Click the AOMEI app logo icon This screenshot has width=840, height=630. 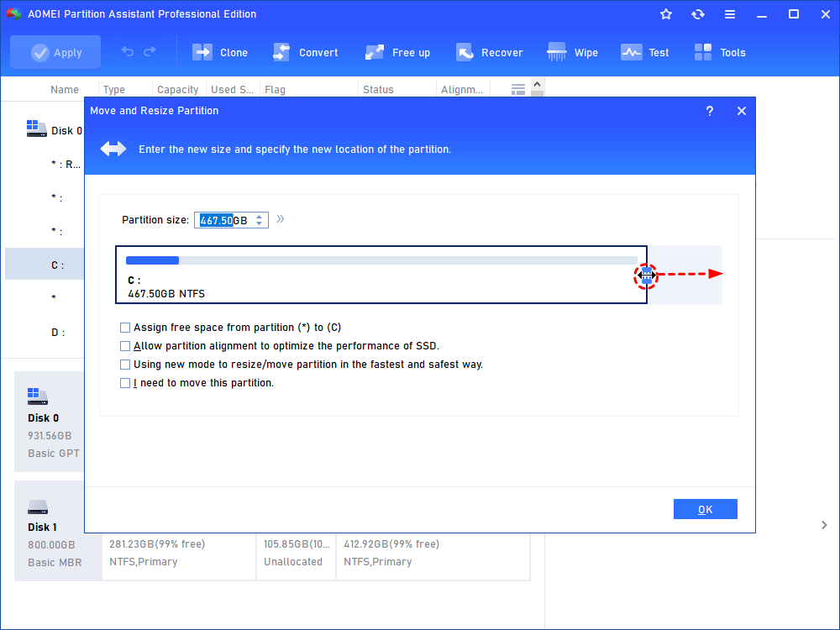[14, 14]
